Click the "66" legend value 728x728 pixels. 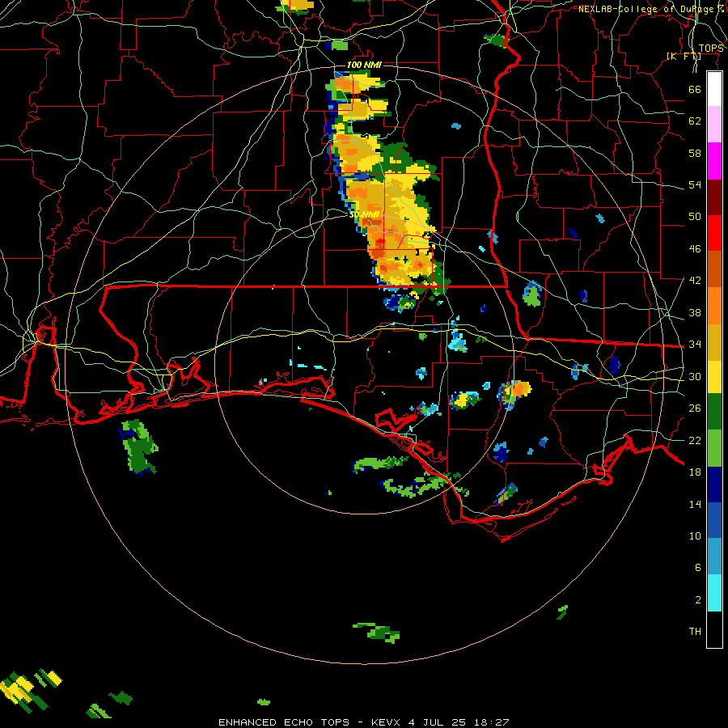695,89
